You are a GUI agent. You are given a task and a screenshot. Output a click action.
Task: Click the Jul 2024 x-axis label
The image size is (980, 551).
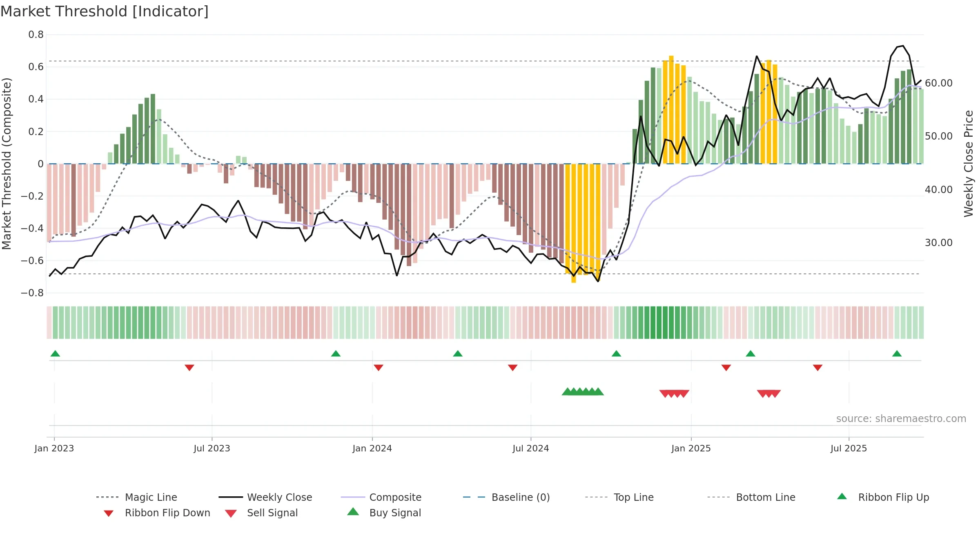[x=531, y=449]
